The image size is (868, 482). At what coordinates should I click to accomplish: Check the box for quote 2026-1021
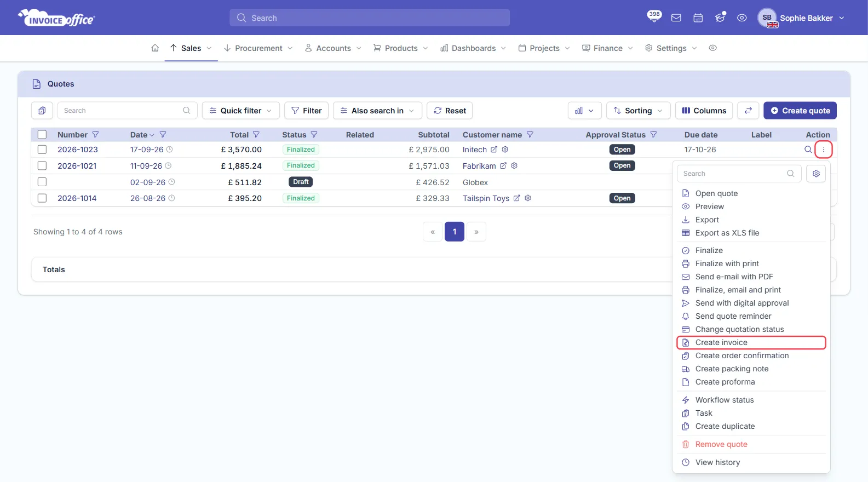click(x=42, y=165)
